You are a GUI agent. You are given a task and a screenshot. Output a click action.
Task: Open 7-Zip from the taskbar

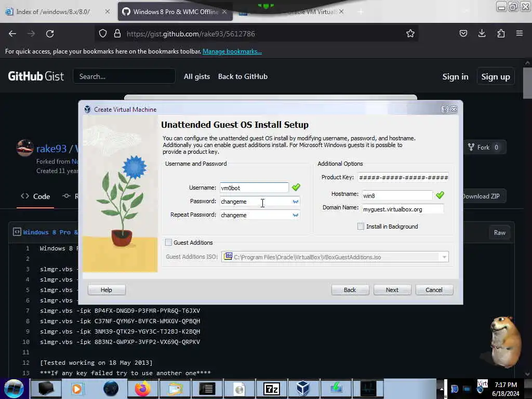click(271, 389)
